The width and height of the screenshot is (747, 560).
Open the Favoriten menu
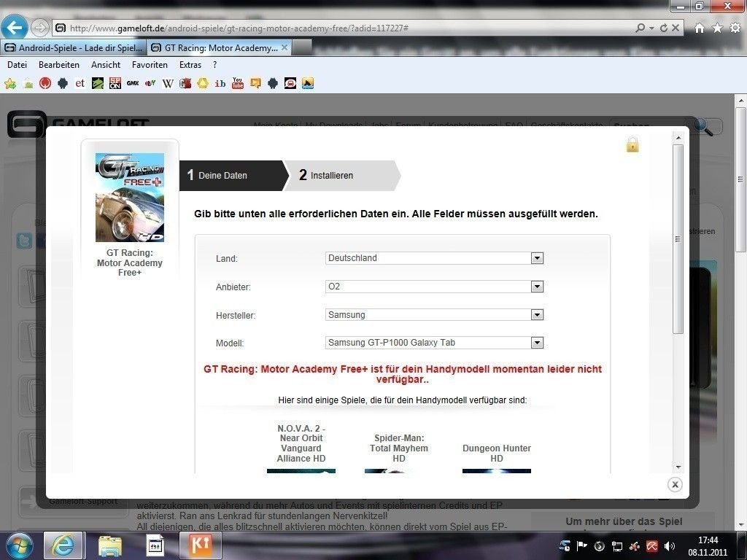click(150, 65)
